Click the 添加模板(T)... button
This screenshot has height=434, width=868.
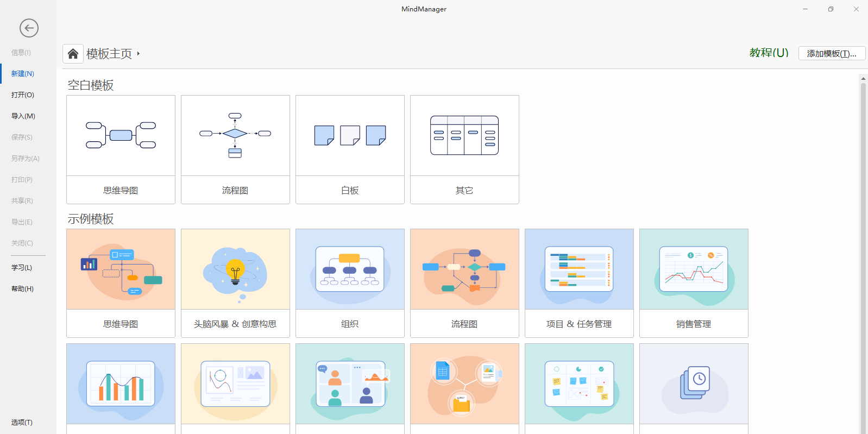pos(832,53)
